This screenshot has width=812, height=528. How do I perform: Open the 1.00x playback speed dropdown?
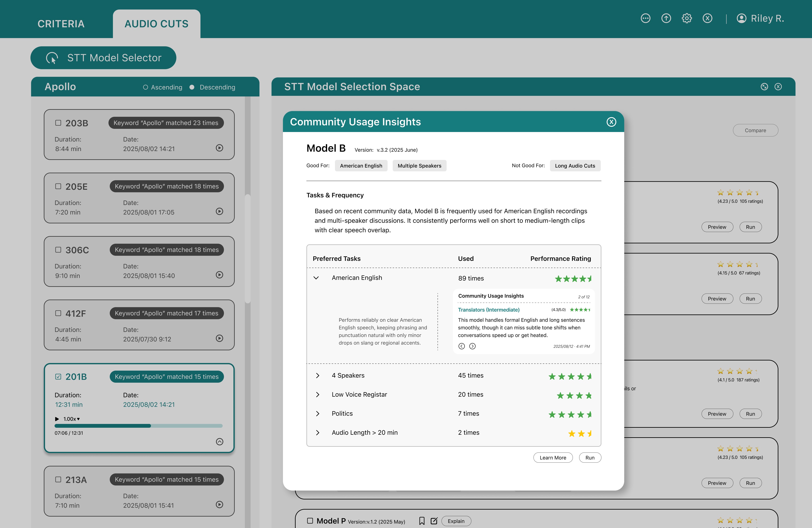point(72,419)
